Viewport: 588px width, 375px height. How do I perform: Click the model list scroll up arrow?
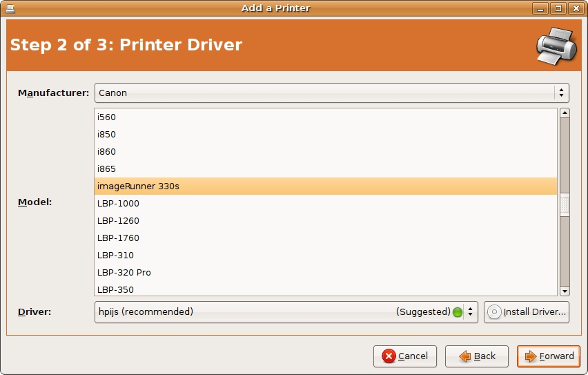point(565,113)
